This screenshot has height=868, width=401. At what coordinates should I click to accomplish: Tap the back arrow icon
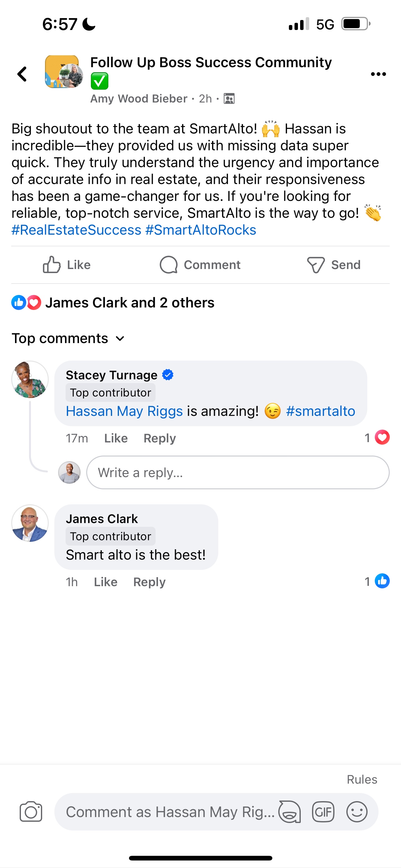[22, 74]
